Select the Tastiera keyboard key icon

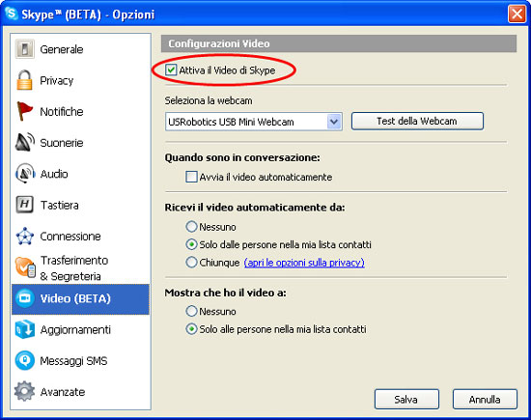click(25, 205)
